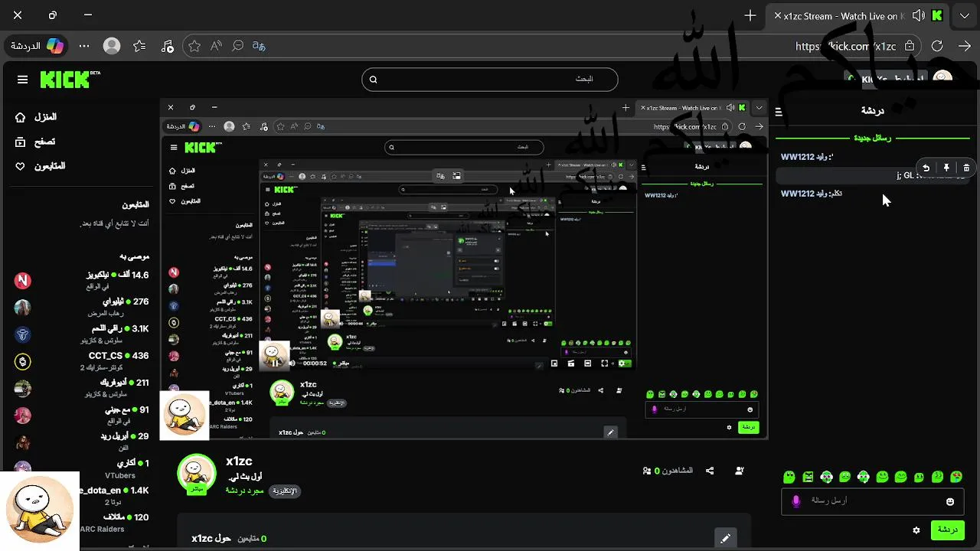Click the x1zc channel avatar with live badge

197,474
